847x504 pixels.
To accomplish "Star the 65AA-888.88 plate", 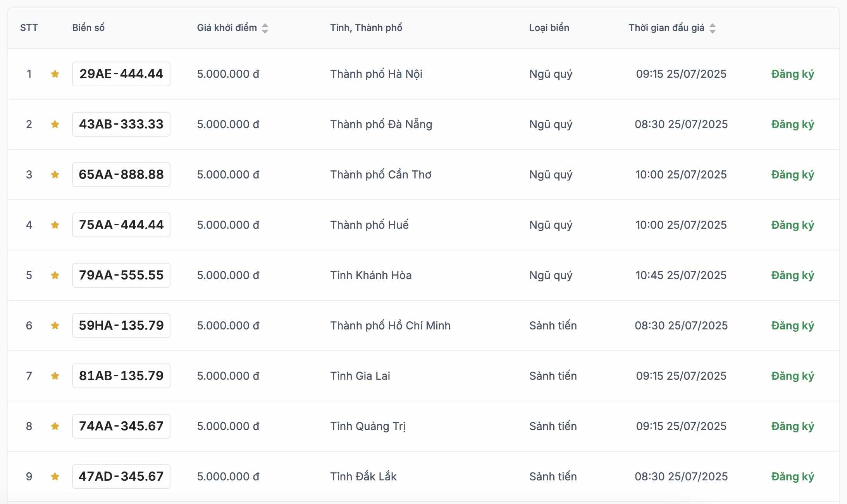I will (55, 175).
